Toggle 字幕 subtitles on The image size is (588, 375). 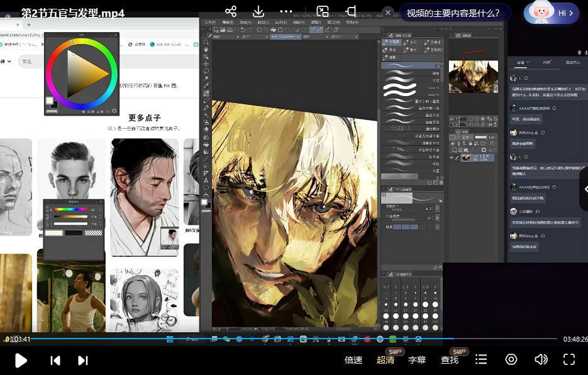coord(417,360)
